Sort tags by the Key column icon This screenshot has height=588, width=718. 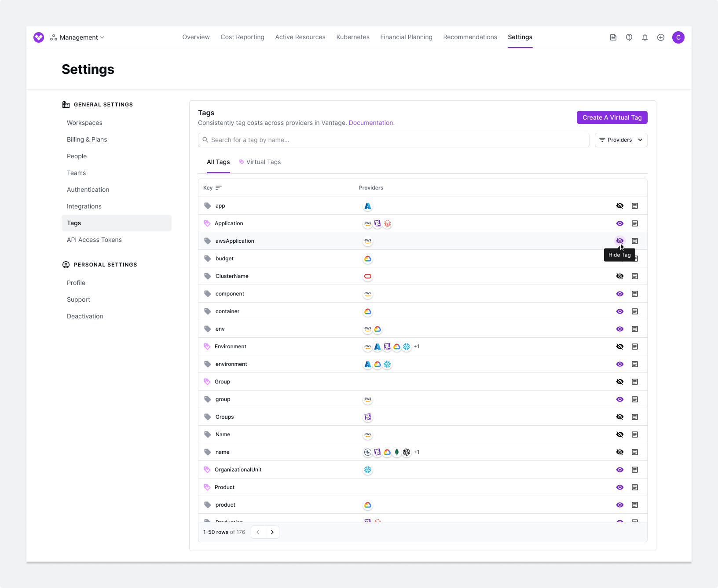219,188
